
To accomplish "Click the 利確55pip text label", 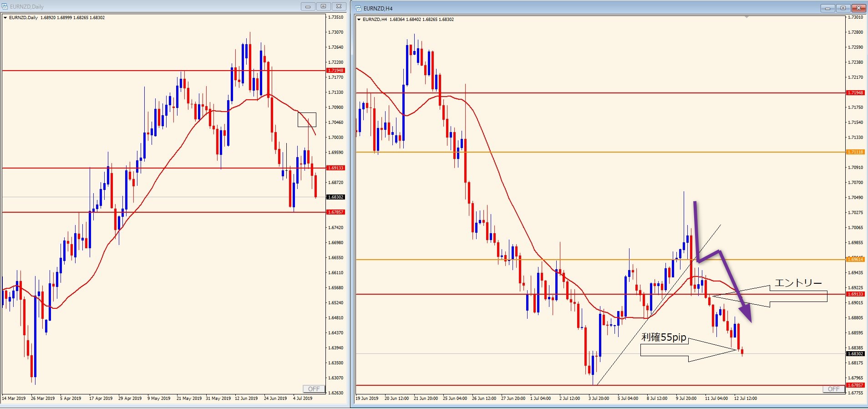I will click(x=664, y=337).
